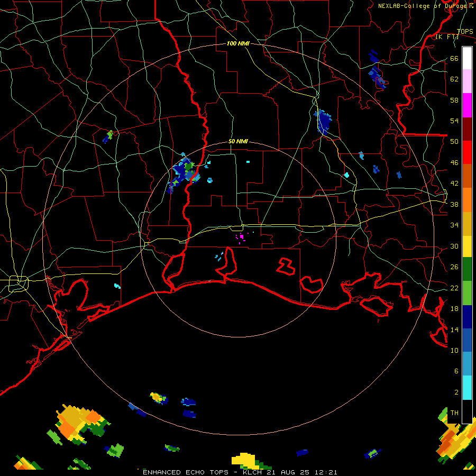
Task: Pick the medium blue legend band
Action: (467, 340)
